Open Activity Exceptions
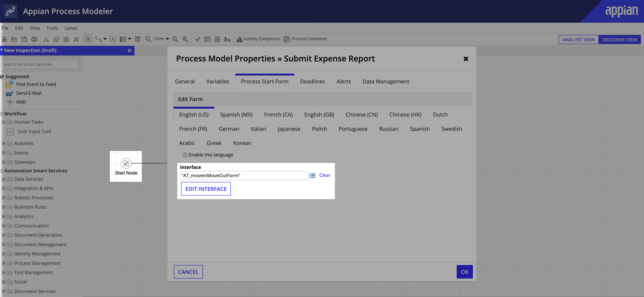Screen dimensions: 644x297 point(258,39)
